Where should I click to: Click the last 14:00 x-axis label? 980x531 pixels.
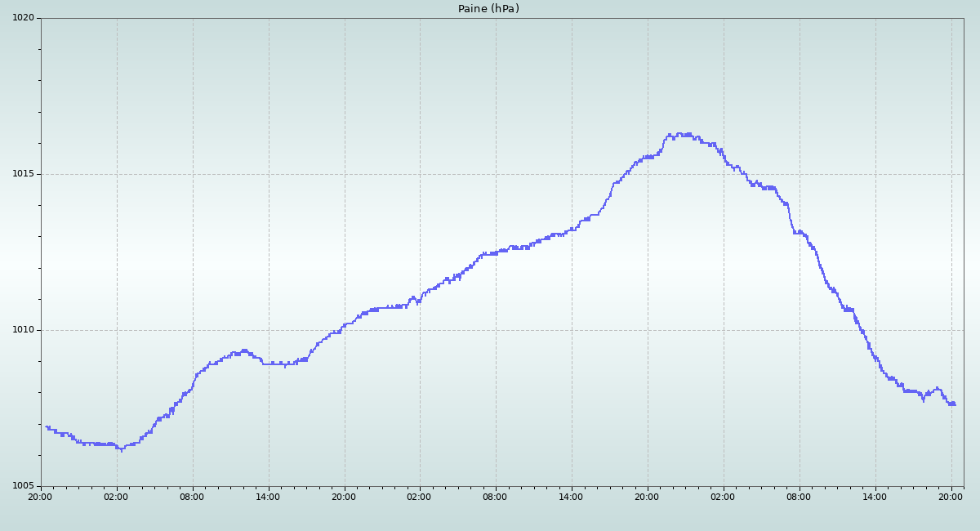click(875, 496)
